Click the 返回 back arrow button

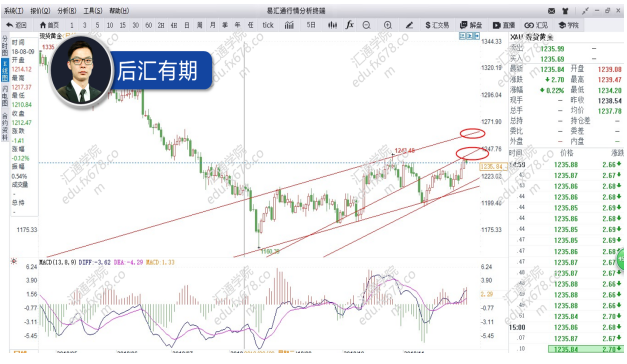pos(16,25)
